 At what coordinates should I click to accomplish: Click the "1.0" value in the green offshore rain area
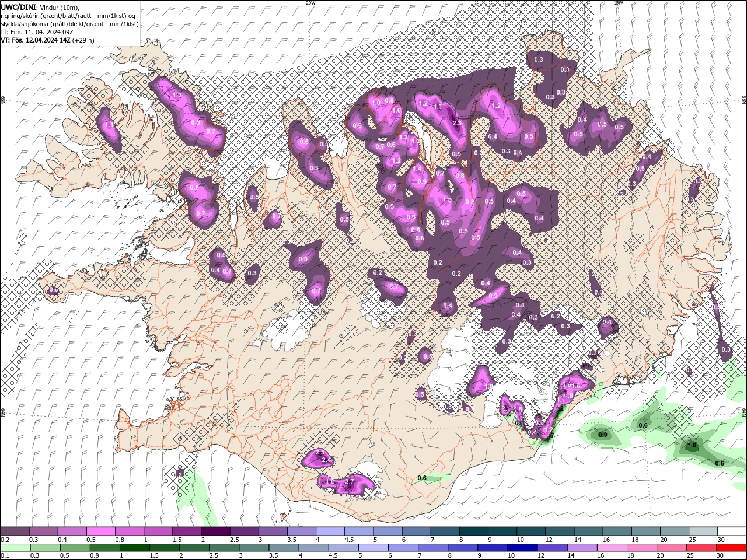[x=692, y=445]
